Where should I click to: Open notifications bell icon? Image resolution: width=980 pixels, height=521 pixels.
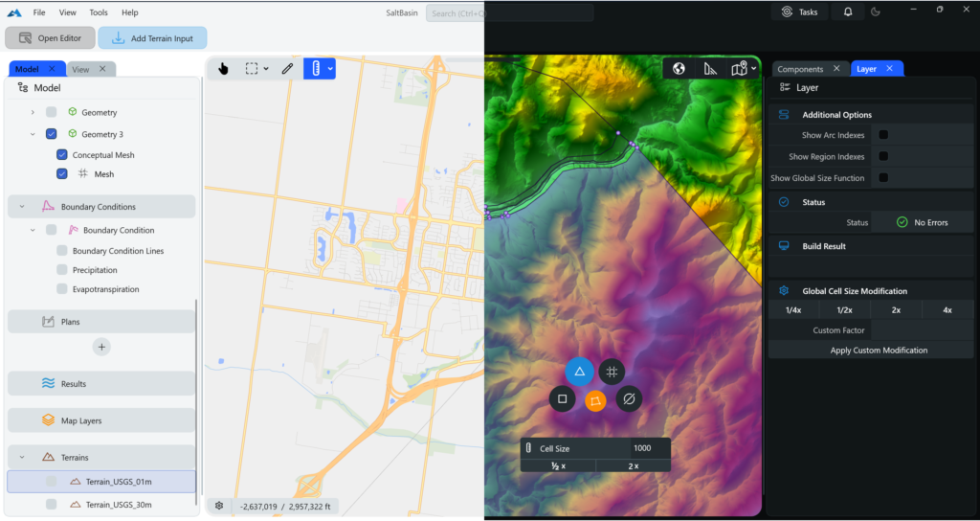[848, 11]
